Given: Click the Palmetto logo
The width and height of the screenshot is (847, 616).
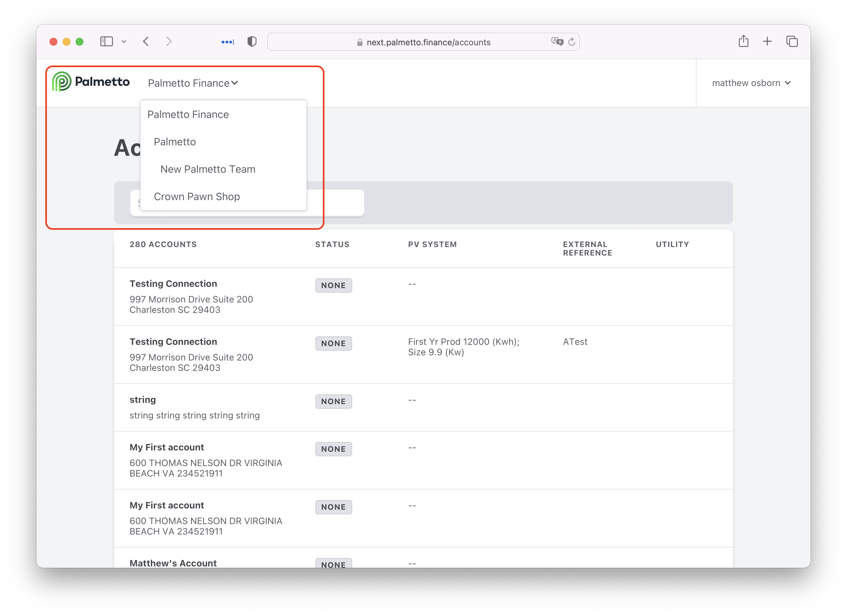Looking at the screenshot, I should coord(91,81).
